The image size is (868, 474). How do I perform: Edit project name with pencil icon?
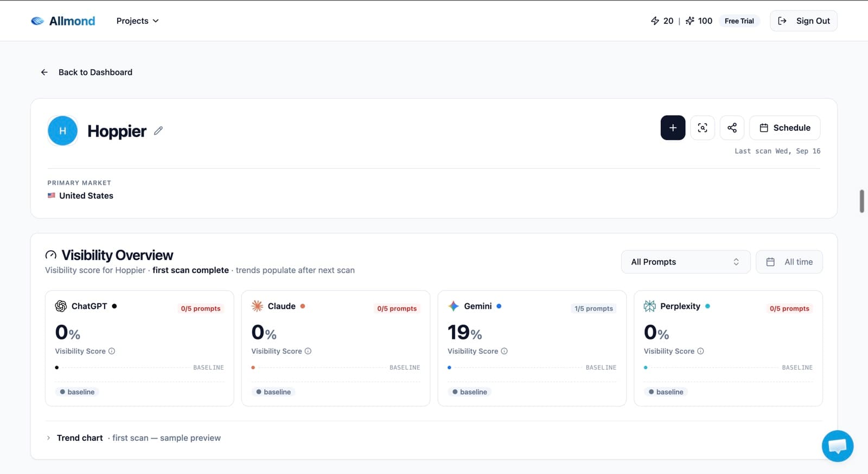[x=158, y=131]
